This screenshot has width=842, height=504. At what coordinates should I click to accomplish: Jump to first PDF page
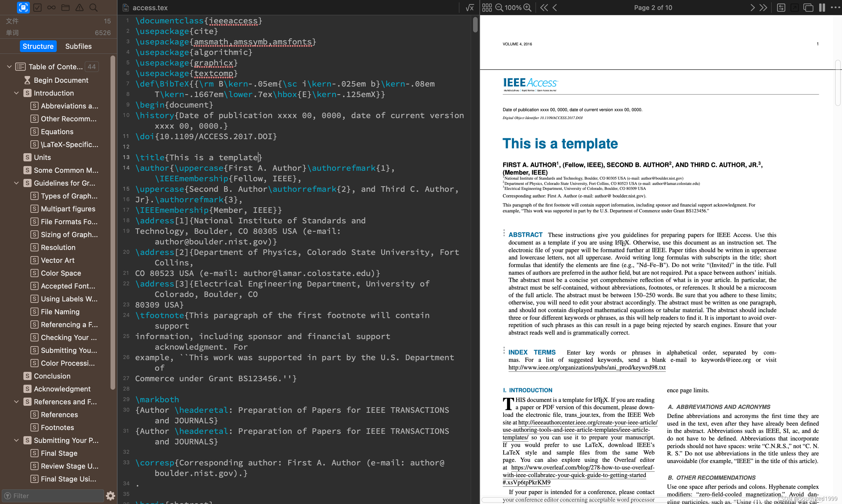tap(544, 8)
